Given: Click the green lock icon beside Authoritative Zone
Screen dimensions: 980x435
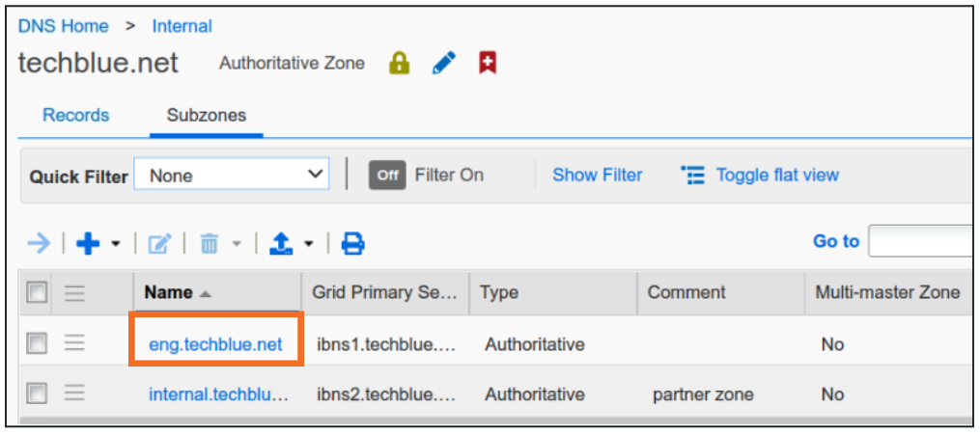Looking at the screenshot, I should coord(399,64).
